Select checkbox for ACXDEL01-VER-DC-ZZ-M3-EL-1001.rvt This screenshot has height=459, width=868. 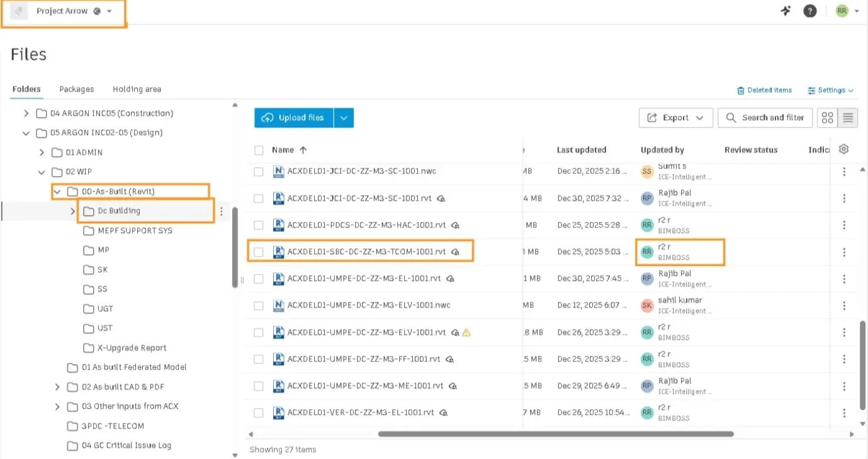point(259,413)
